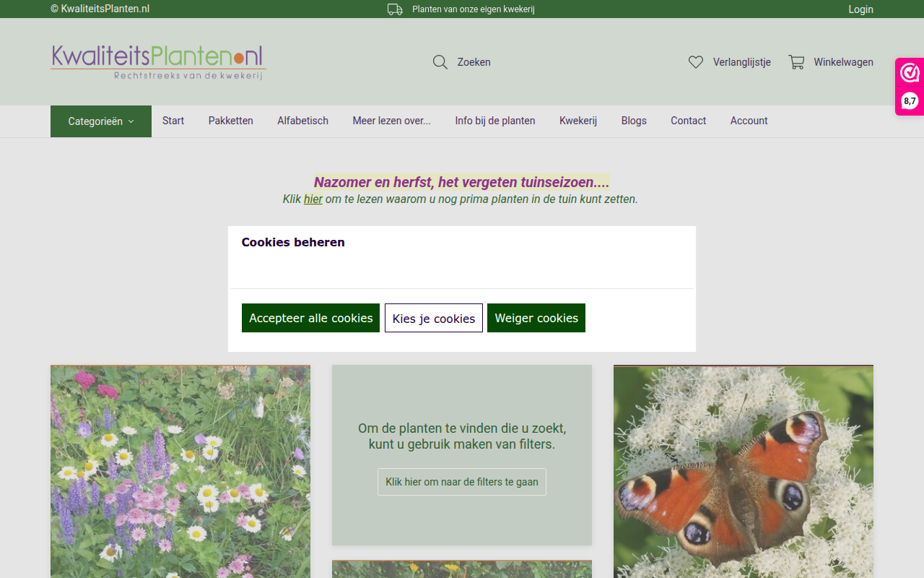
Task: Open Info bij de planten menu
Action: [495, 121]
